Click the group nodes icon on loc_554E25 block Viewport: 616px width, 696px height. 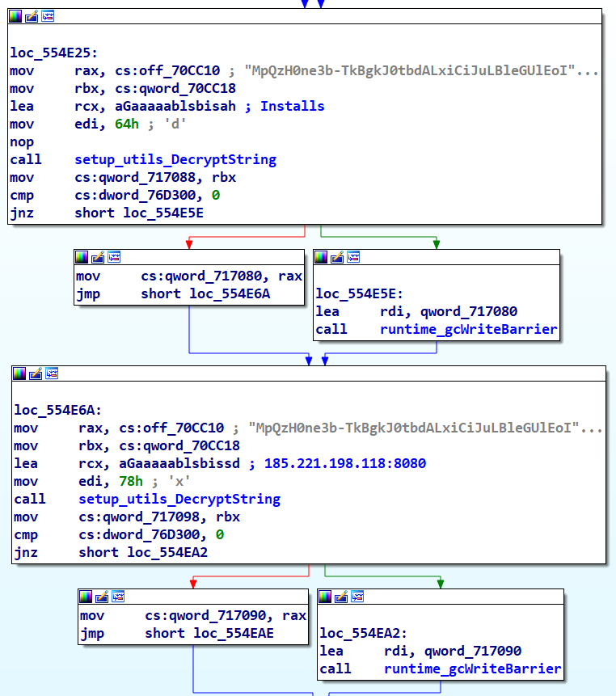coord(48,16)
